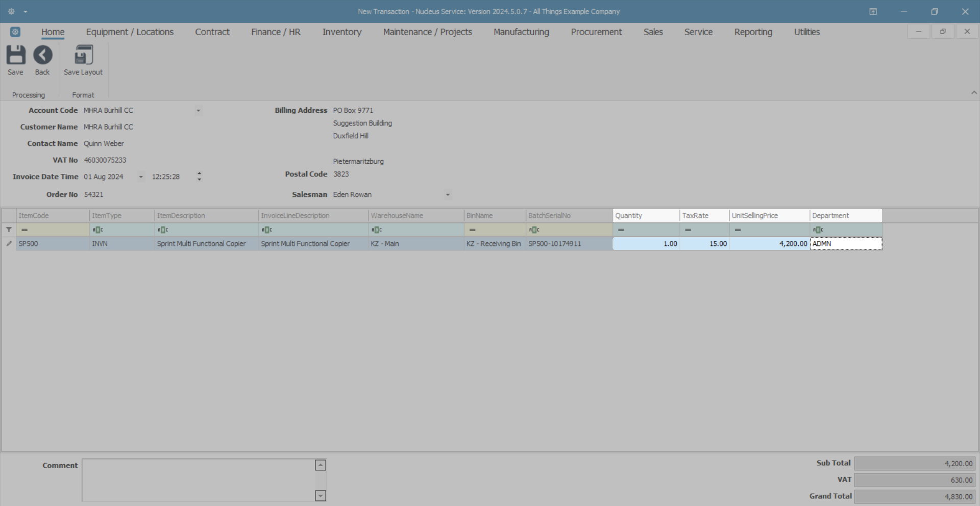This screenshot has height=506, width=980.
Task: Open the Department filter operator icon
Action: point(818,230)
